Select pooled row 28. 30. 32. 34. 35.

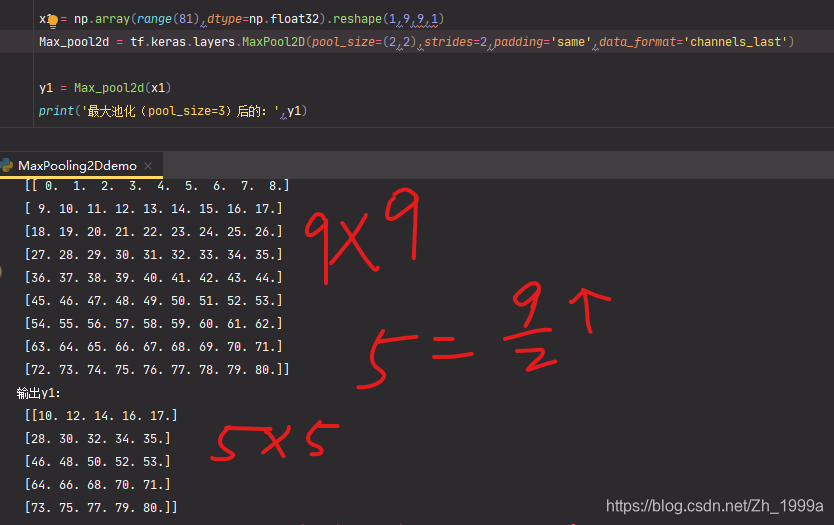point(97,438)
